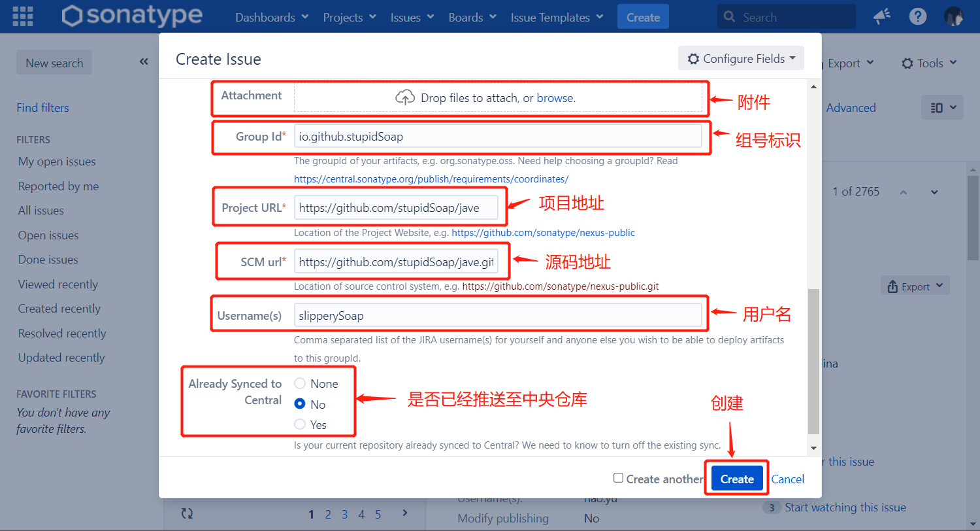
Task: Click the Drop files to attach area
Action: (x=498, y=98)
